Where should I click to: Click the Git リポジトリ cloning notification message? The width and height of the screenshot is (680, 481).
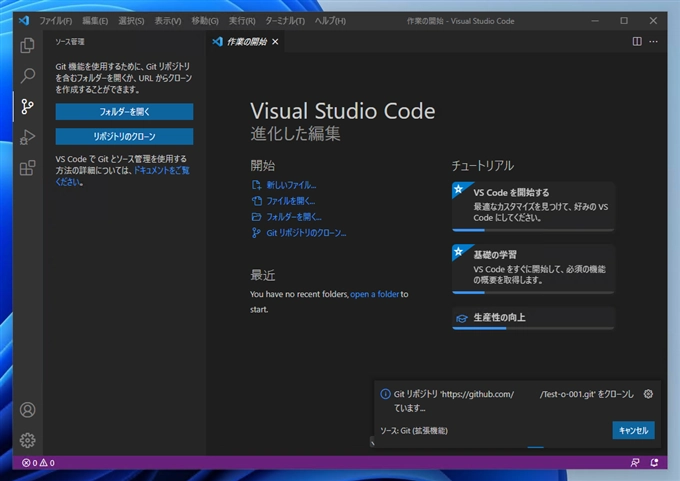(x=513, y=401)
